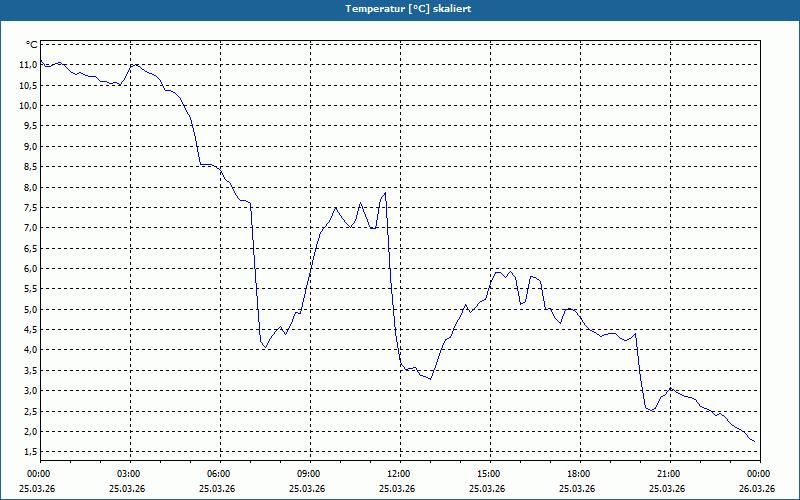Click the 9,5 y-axis label
800x500 pixels.
click(31, 126)
